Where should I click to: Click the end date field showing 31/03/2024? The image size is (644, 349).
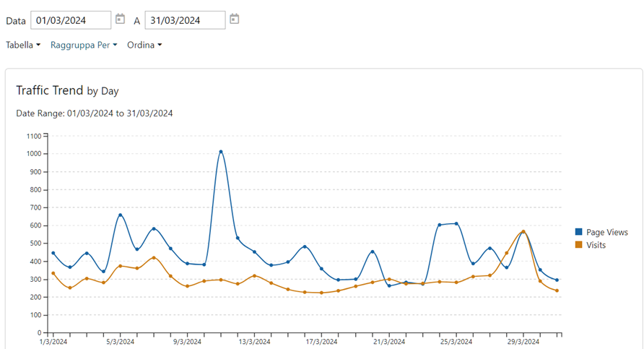[185, 20]
